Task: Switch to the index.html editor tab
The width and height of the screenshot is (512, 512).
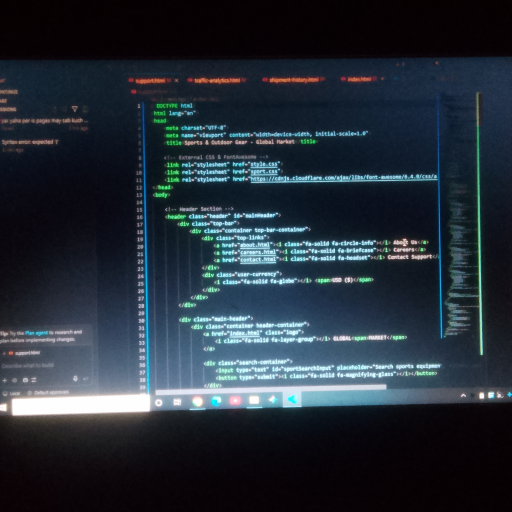Action: tap(359, 79)
